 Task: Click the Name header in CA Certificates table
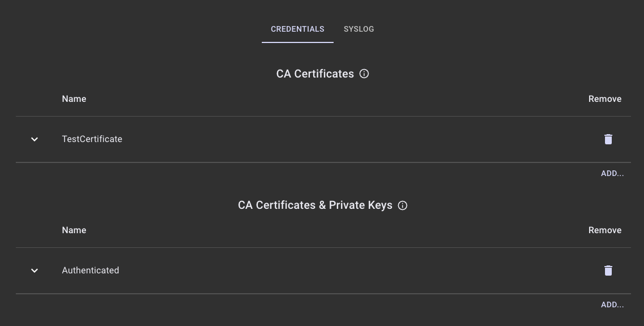click(74, 99)
